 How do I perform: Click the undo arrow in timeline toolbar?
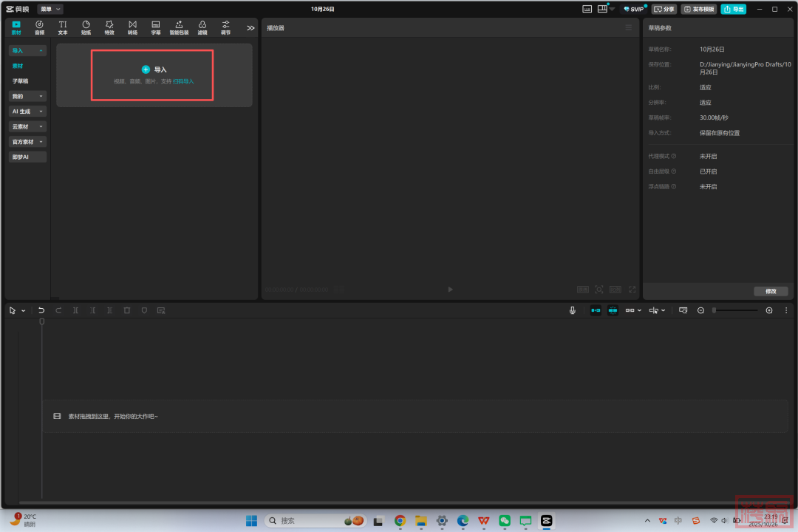pyautogui.click(x=41, y=310)
